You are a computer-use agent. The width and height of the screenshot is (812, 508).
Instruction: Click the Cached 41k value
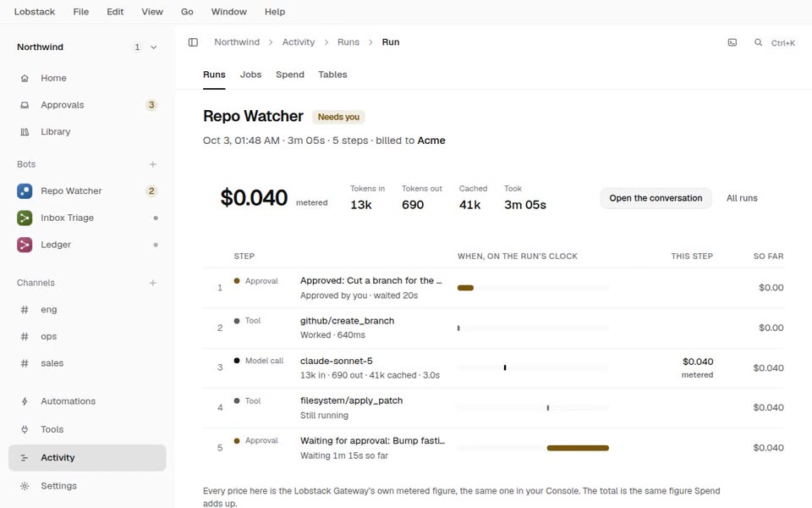click(469, 205)
